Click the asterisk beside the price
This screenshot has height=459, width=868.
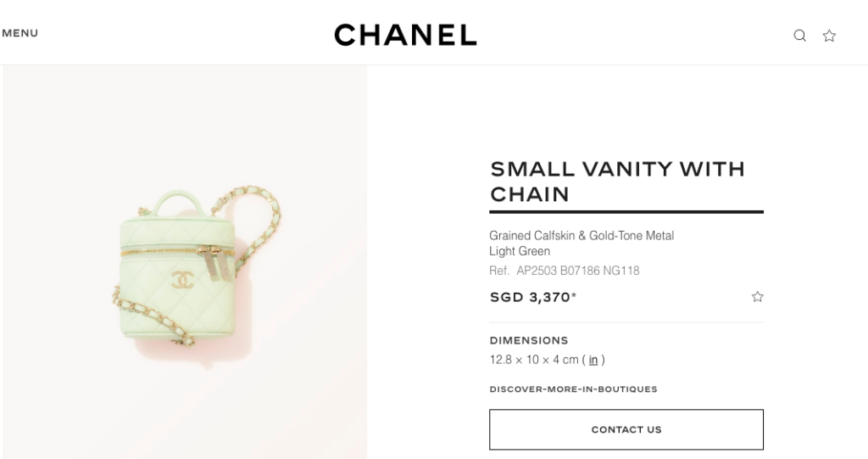[574, 295]
